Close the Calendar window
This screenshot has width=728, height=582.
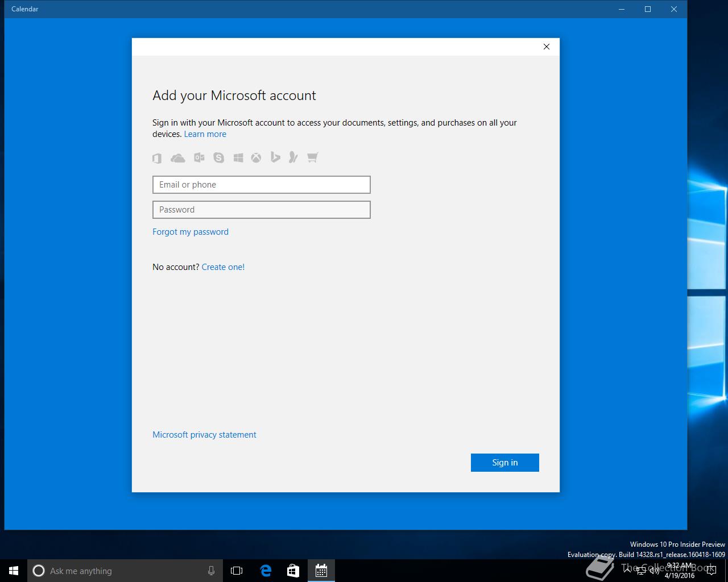[674, 9]
